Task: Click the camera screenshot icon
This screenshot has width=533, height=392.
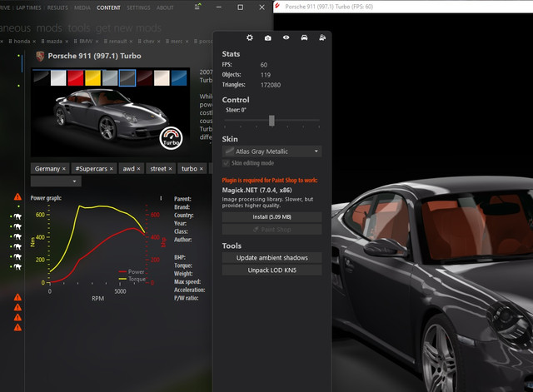Action: click(268, 38)
